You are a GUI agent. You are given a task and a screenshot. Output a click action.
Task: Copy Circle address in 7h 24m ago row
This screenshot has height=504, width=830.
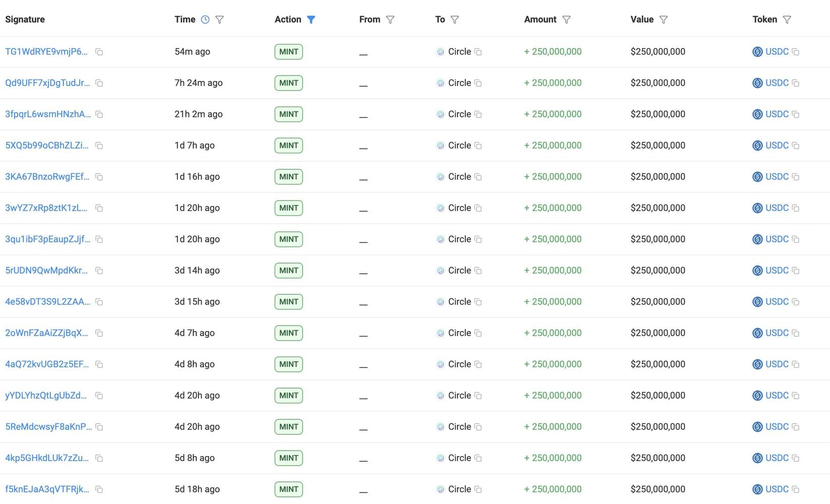(478, 83)
